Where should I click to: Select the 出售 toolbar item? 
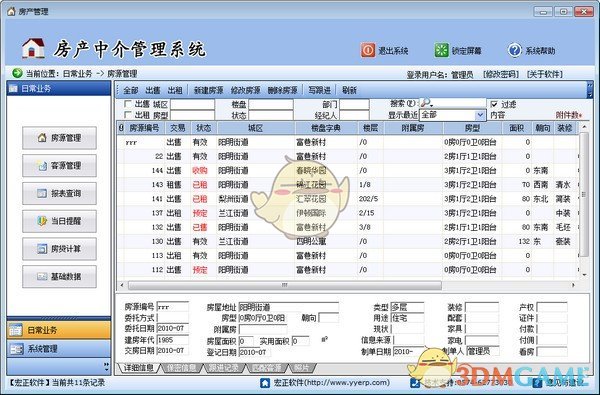pyautogui.click(x=153, y=90)
